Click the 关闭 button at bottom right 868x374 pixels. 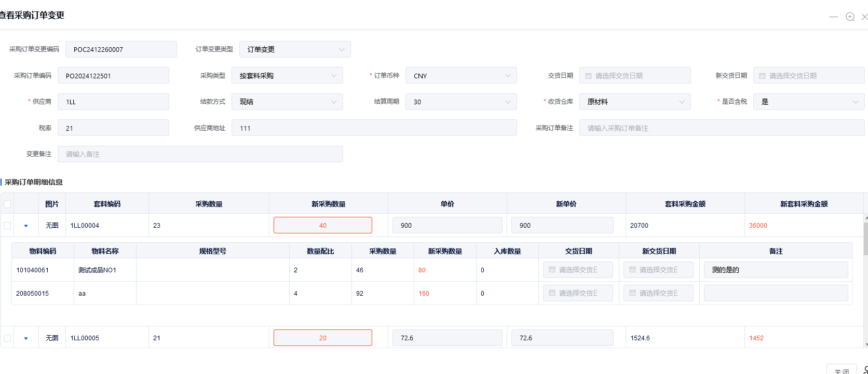click(842, 369)
